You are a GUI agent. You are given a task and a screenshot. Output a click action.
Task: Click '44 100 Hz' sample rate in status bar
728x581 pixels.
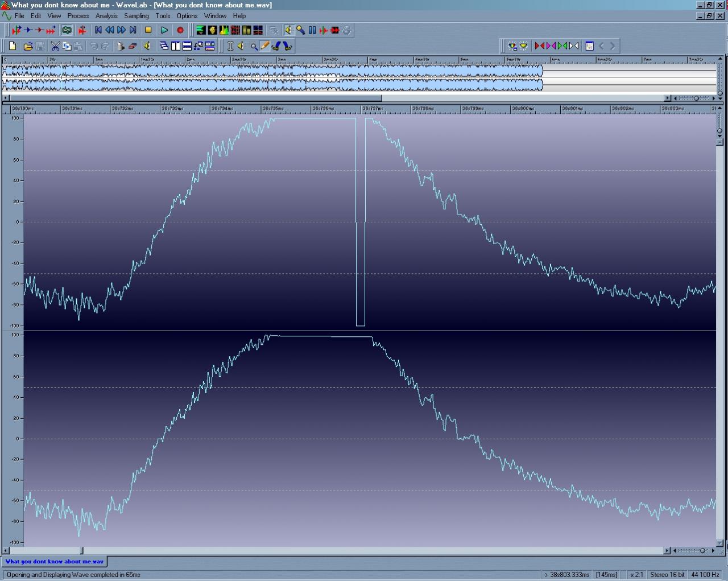[x=705, y=575]
